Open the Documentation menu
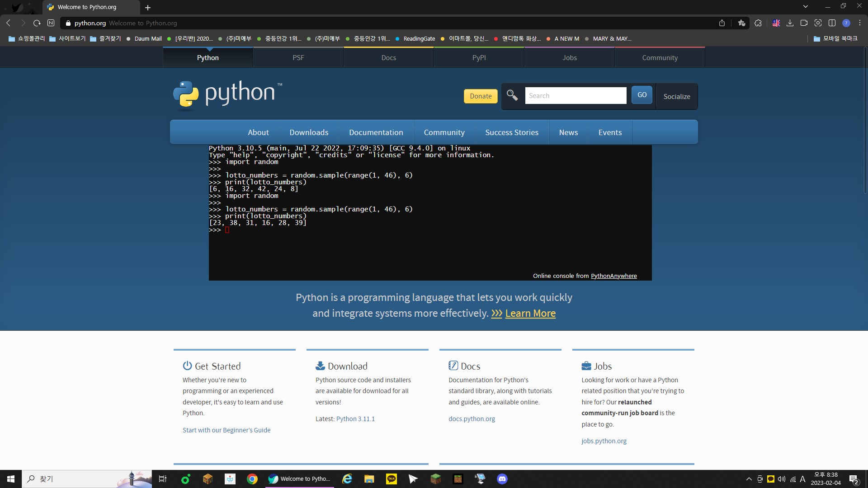The width and height of the screenshot is (868, 488). click(x=376, y=132)
